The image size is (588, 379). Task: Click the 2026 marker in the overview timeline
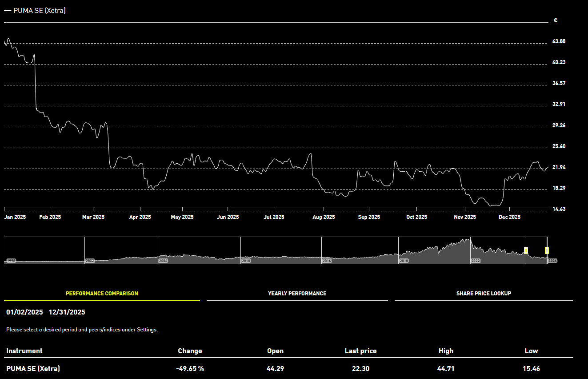(552, 261)
